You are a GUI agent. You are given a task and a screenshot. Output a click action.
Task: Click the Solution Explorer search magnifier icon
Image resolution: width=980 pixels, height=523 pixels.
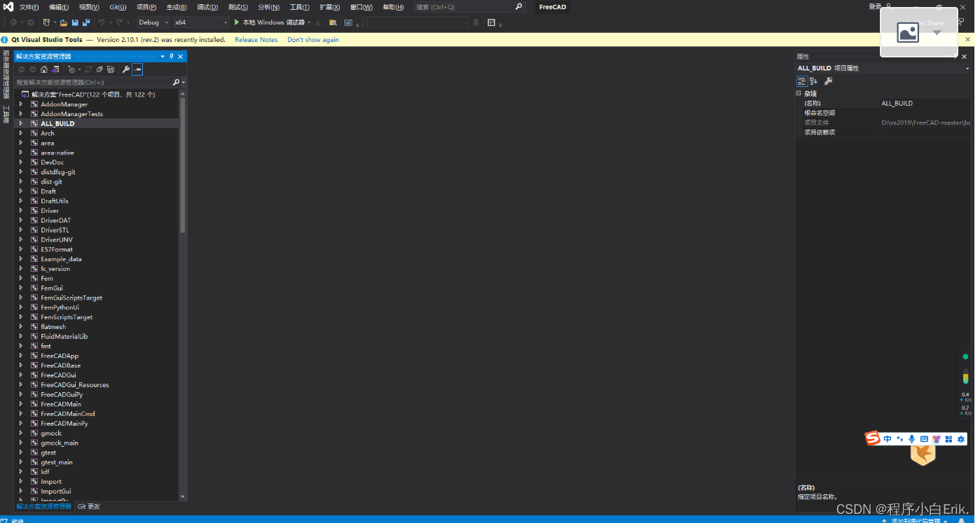pos(177,82)
